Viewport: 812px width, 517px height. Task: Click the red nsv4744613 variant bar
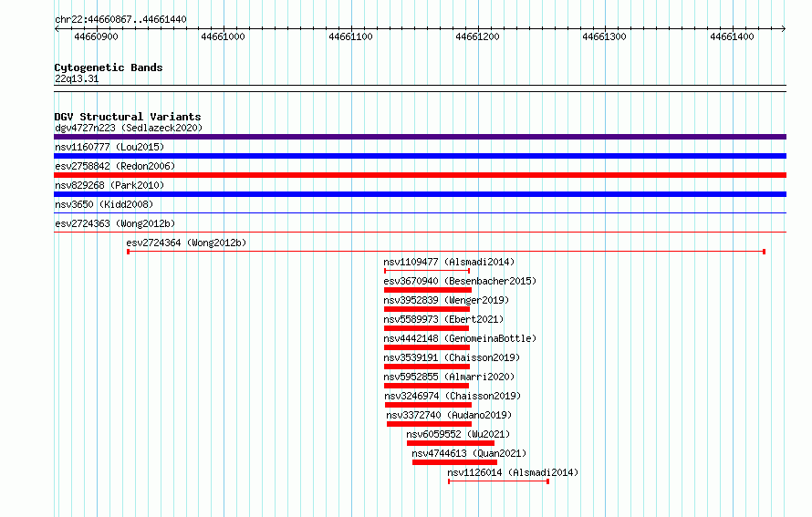point(454,462)
